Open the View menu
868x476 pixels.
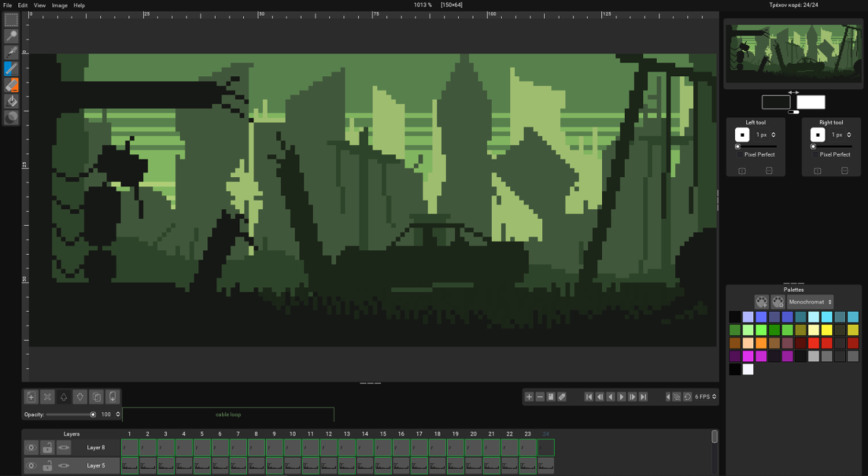(39, 5)
